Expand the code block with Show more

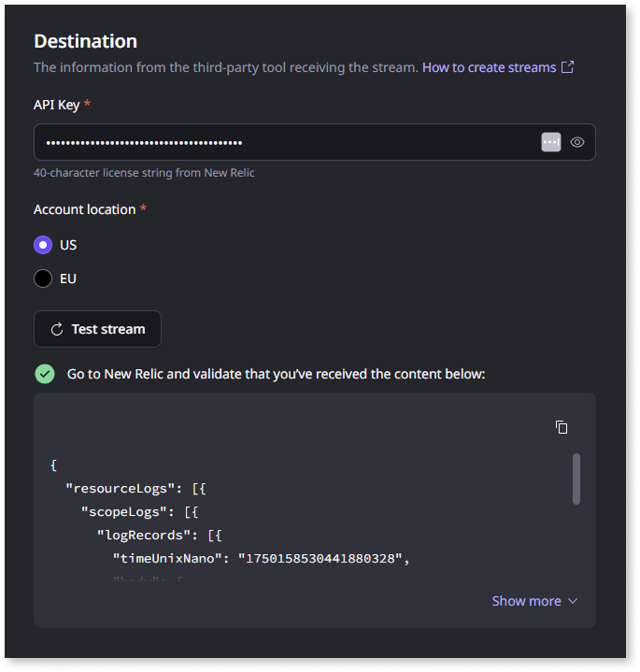(x=534, y=601)
